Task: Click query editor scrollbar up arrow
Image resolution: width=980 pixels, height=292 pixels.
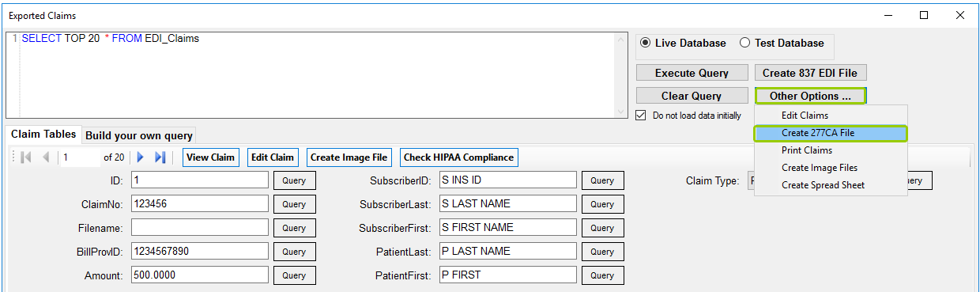Action: [x=621, y=40]
